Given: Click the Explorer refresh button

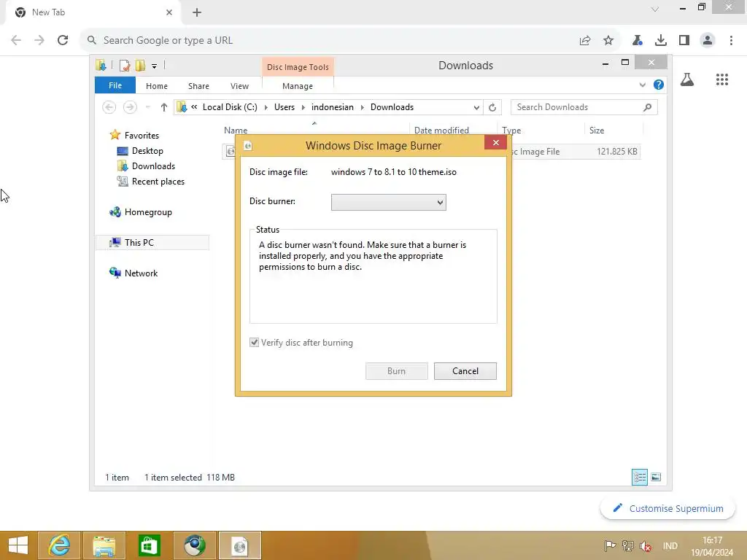Looking at the screenshot, I should click(492, 108).
